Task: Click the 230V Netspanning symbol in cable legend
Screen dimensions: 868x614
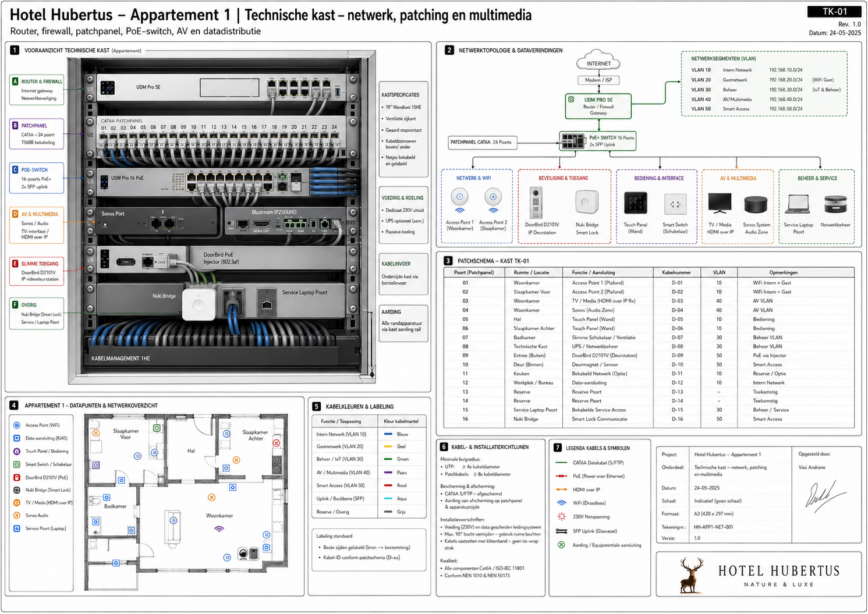Action: [x=561, y=517]
